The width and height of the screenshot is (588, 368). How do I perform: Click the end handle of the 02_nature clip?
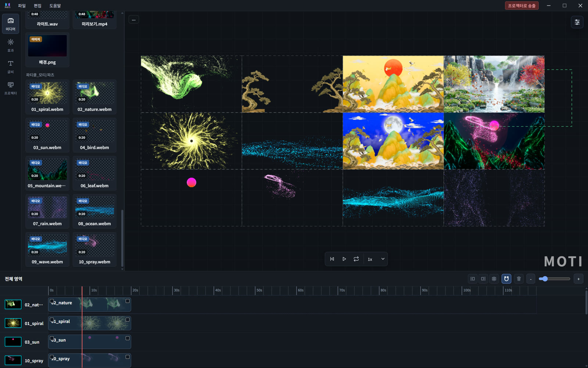click(128, 301)
